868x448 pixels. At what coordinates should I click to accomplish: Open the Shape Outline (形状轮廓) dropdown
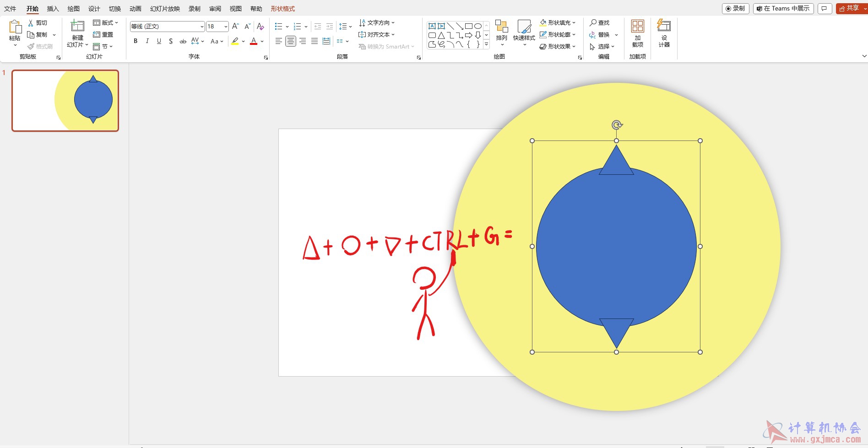tap(558, 35)
